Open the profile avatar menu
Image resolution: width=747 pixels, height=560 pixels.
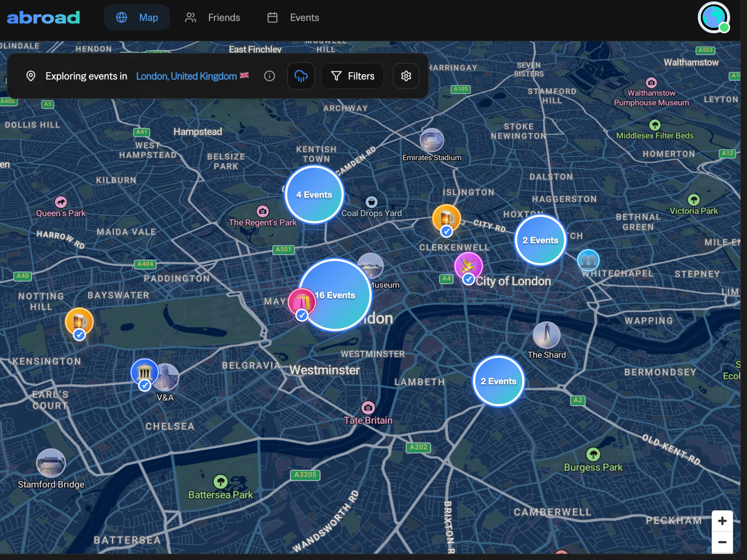tap(713, 18)
